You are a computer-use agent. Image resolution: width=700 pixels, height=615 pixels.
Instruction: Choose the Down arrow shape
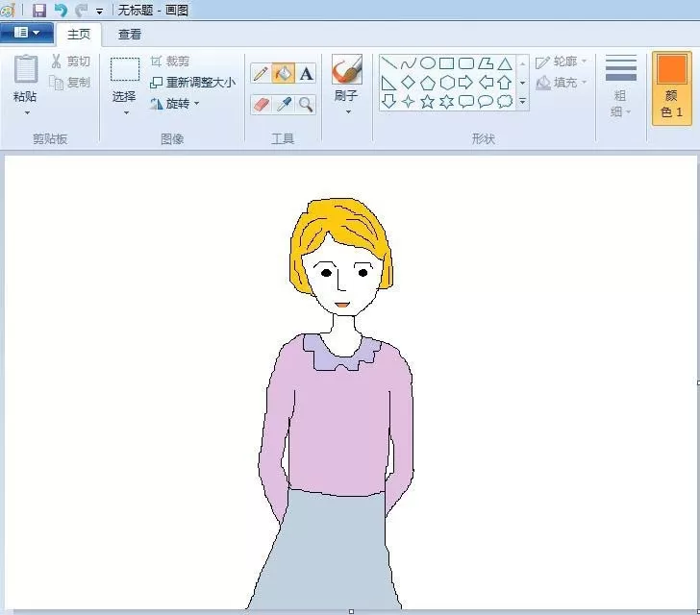click(388, 102)
